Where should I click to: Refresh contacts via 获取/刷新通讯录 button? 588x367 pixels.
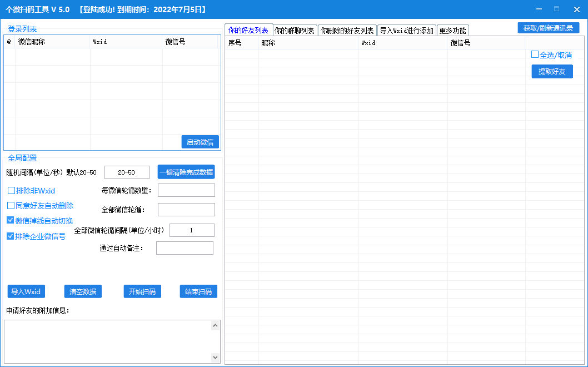coord(548,28)
